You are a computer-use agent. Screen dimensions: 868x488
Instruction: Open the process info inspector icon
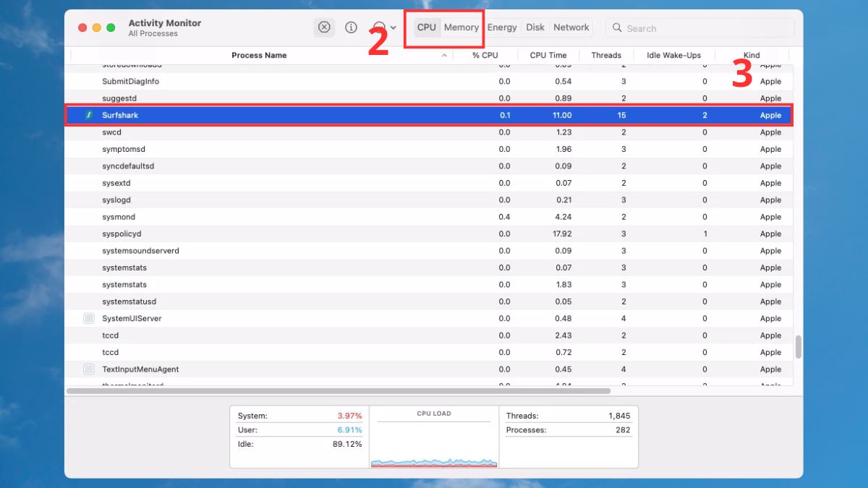pyautogui.click(x=351, y=27)
